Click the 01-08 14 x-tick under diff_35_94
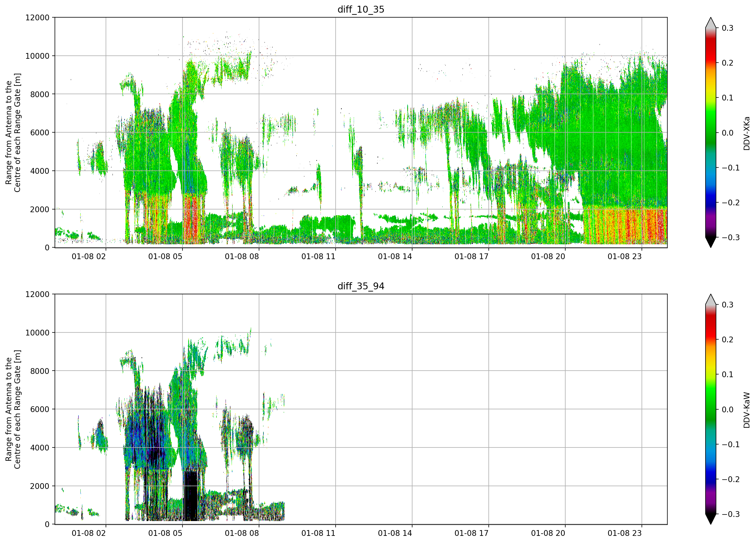 tap(395, 533)
